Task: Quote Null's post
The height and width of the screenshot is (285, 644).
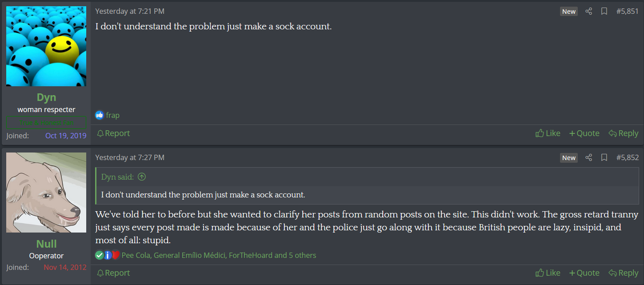Action: [x=584, y=273]
